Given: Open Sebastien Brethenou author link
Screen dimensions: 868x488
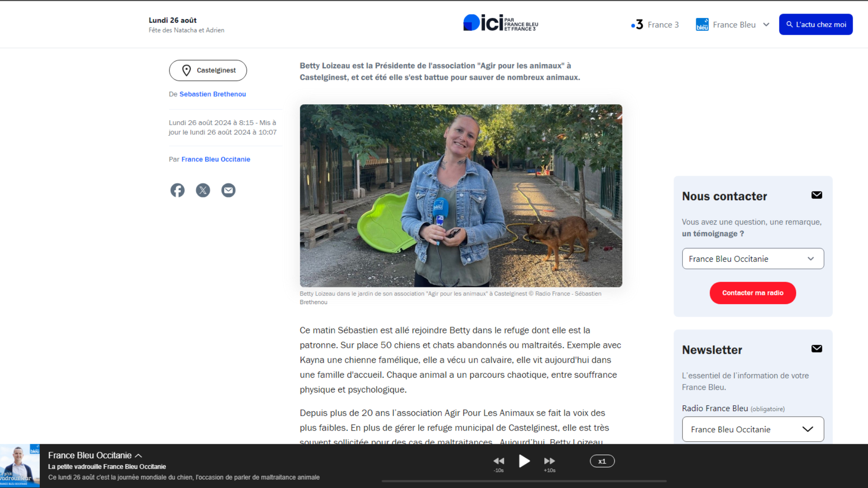Looking at the screenshot, I should point(212,94).
